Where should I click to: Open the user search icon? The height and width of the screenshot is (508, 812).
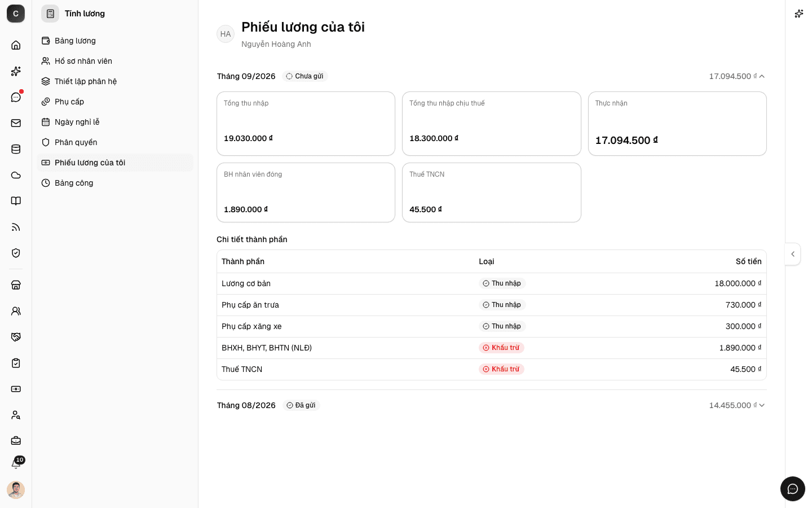pyautogui.click(x=16, y=415)
